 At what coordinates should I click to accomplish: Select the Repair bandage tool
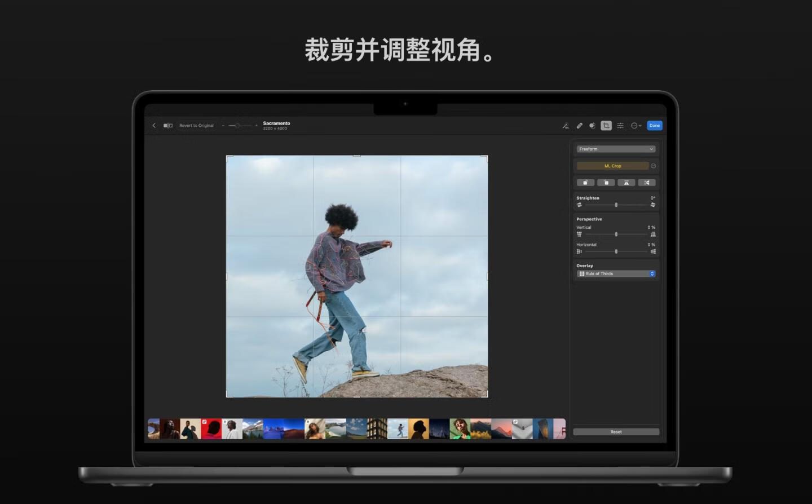pos(579,126)
